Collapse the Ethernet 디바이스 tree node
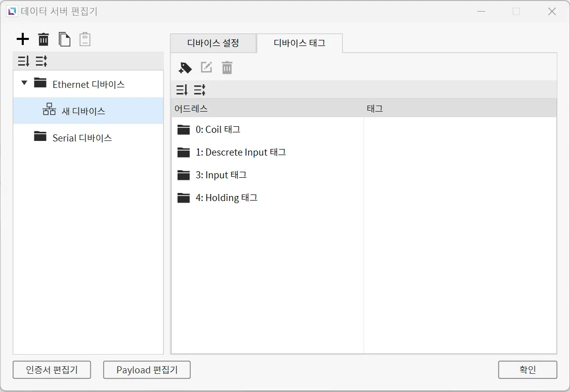Viewport: 570px width, 392px height. [x=24, y=83]
